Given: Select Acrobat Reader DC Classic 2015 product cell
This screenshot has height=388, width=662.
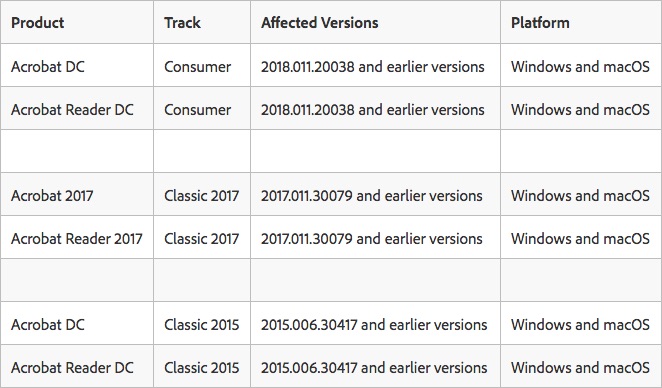Looking at the screenshot, I should pos(72,368).
